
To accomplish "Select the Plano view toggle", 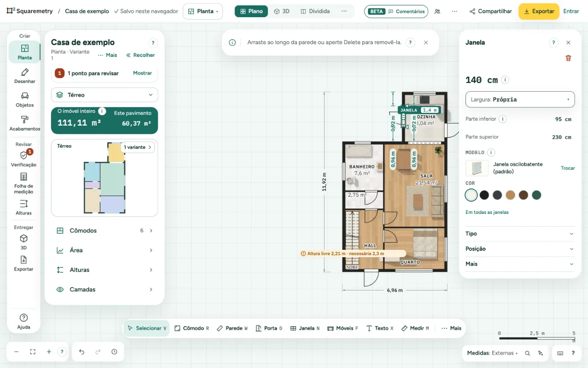I will pos(251,11).
